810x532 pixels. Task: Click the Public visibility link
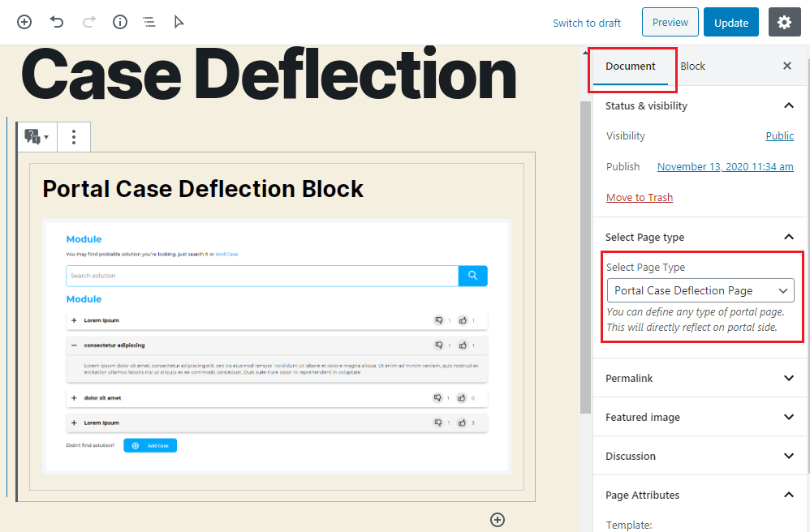(779, 136)
